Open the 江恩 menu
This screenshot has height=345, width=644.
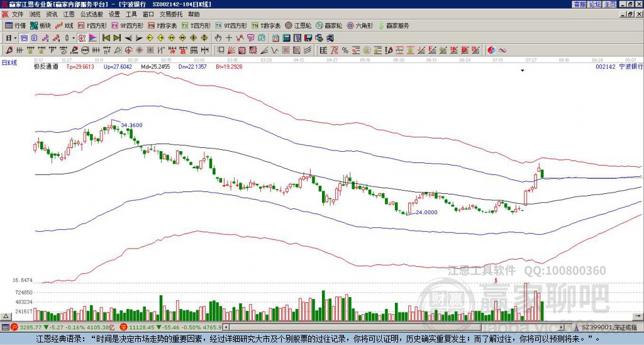click(69, 14)
